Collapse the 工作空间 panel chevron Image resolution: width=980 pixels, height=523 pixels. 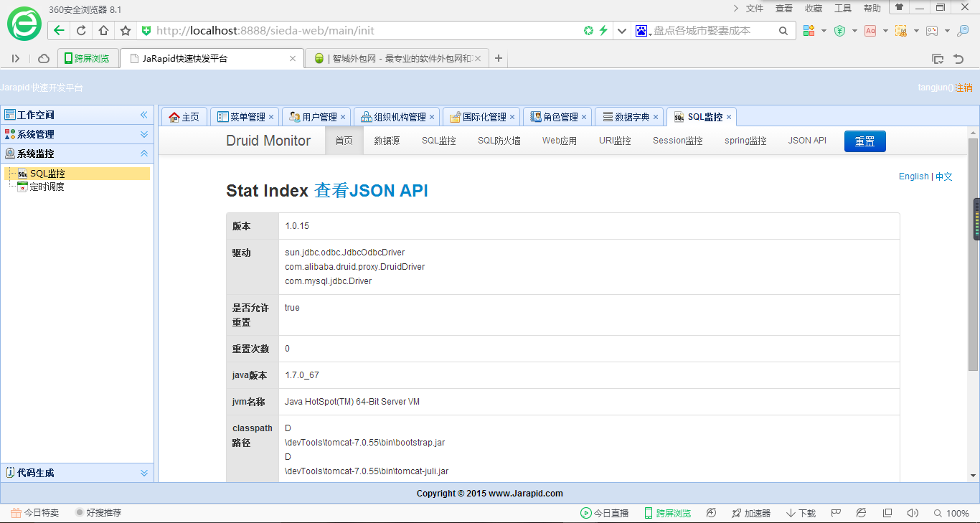click(143, 115)
